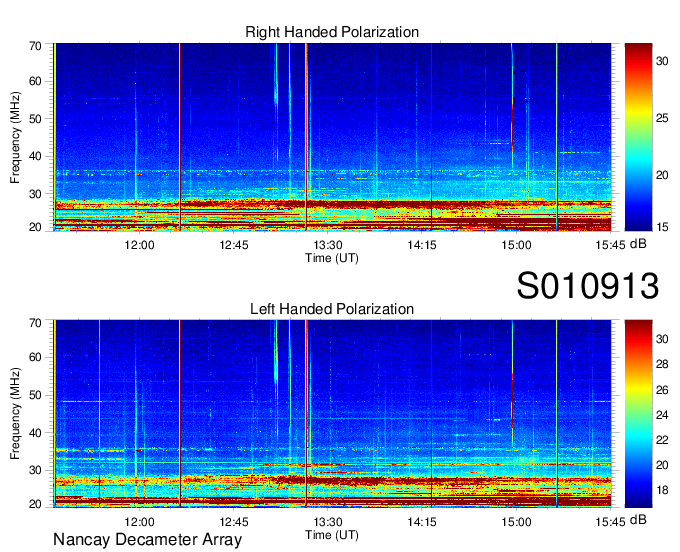
Task: Click the 60 MHz tick label on the right-handed plot
Action: (x=35, y=81)
